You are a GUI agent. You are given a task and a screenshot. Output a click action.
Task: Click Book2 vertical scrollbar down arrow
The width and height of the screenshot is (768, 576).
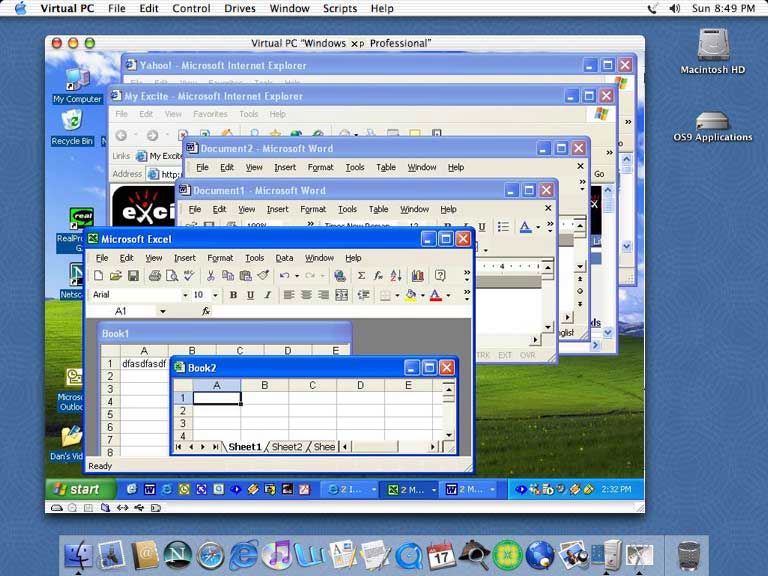tap(449, 434)
